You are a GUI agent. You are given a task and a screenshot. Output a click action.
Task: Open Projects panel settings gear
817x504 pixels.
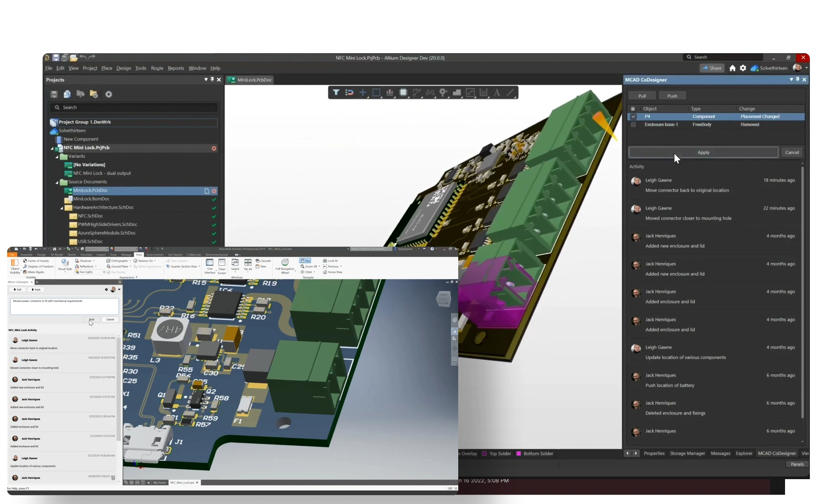(109, 94)
